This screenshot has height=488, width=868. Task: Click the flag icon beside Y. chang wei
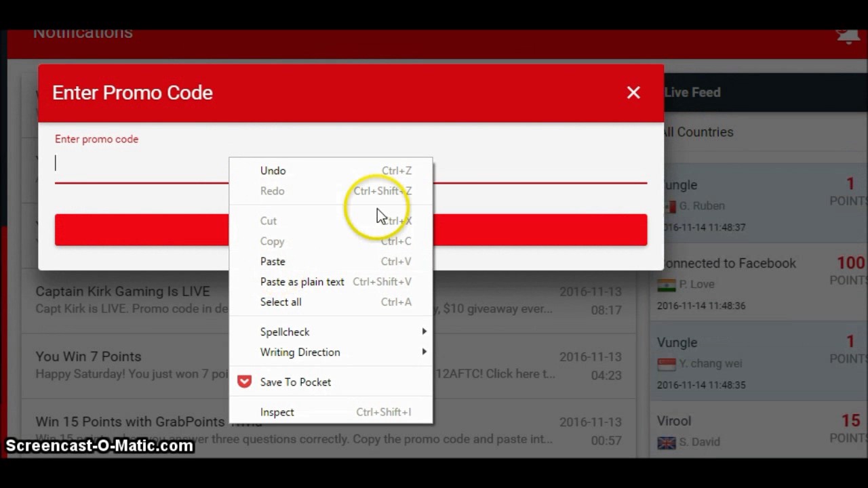tap(667, 364)
